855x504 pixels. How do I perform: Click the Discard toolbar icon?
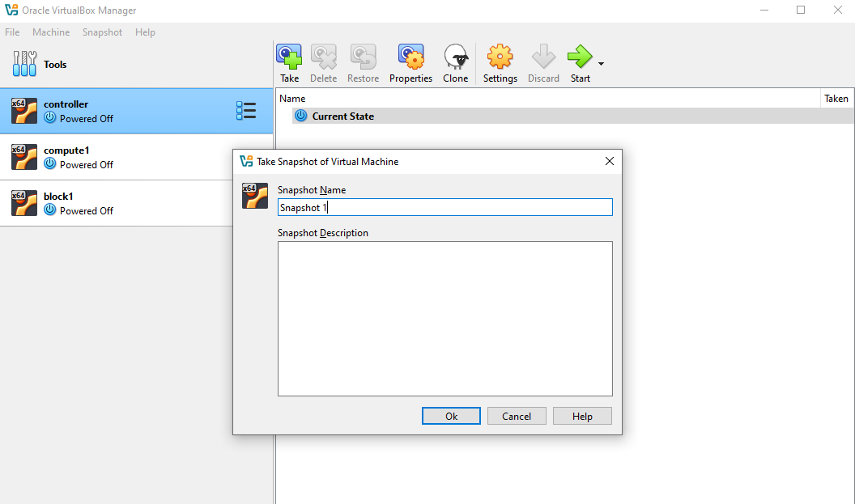coord(543,58)
